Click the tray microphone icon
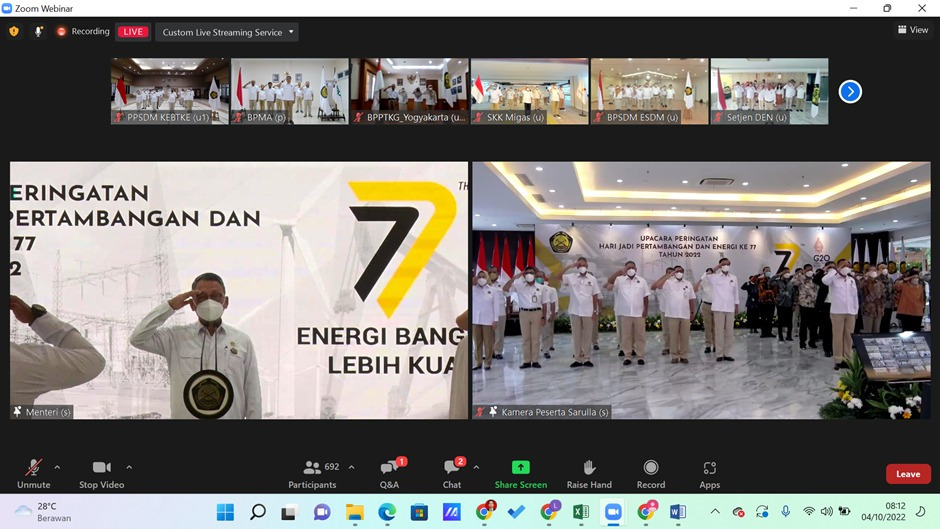Viewport: 940px width, 529px height. (x=785, y=512)
